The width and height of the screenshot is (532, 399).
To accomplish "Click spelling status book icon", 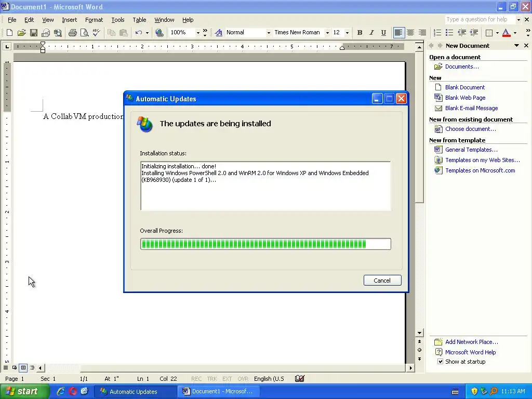I will pos(300,378).
